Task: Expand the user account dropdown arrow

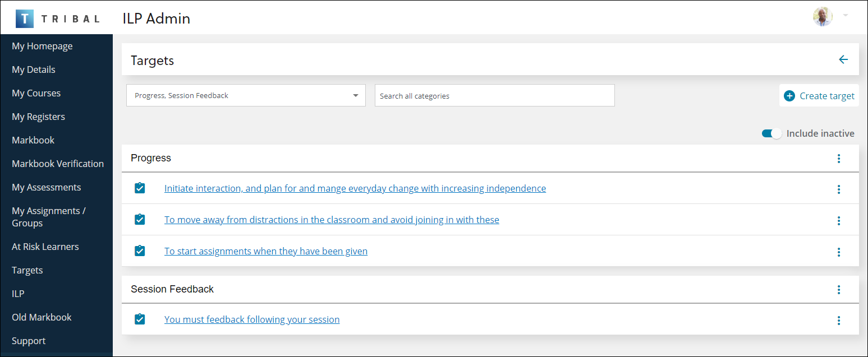Action: coord(845,15)
